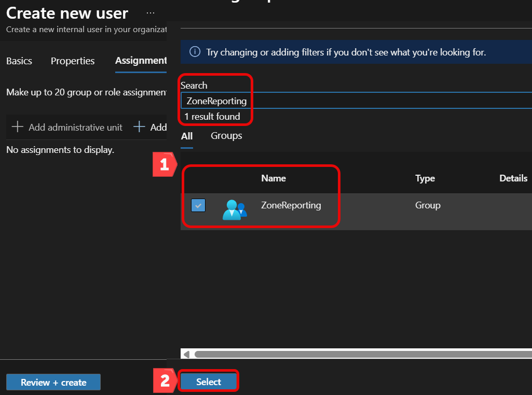Screen dimensions: 532x395
Task: Show the All results tab
Action: 187,136
